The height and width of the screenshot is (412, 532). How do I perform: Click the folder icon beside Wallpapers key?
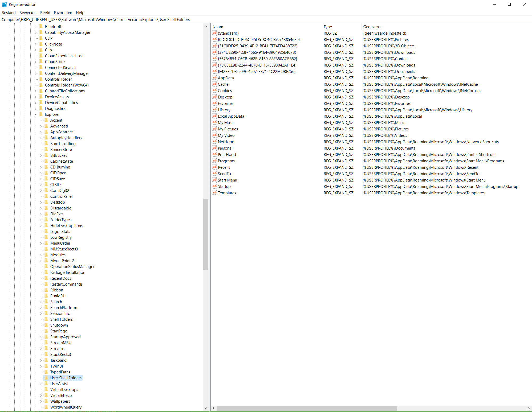click(46, 401)
